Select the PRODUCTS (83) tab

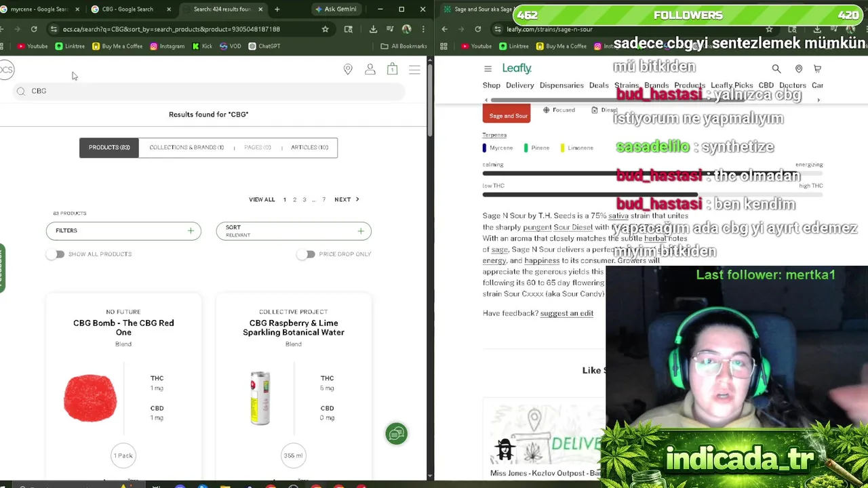coord(109,147)
